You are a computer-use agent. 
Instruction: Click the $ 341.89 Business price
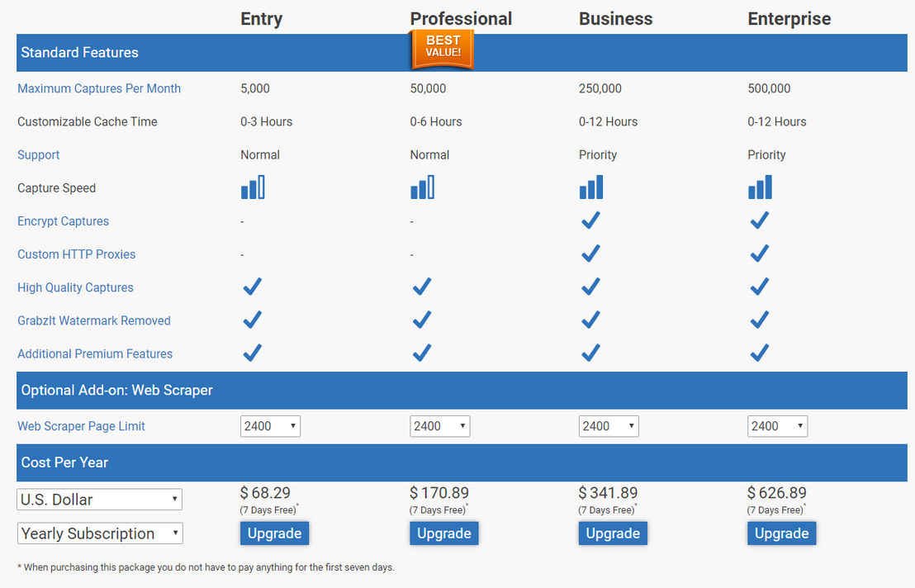click(x=608, y=493)
